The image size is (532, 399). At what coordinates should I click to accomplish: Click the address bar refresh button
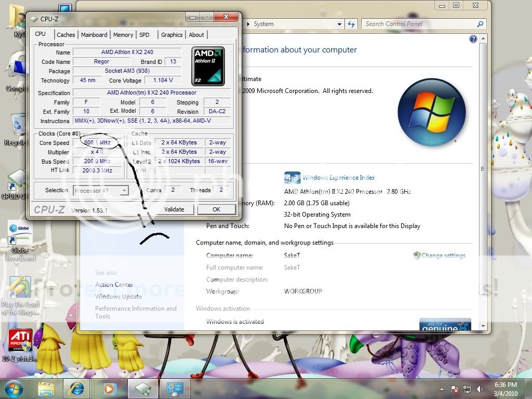point(351,24)
